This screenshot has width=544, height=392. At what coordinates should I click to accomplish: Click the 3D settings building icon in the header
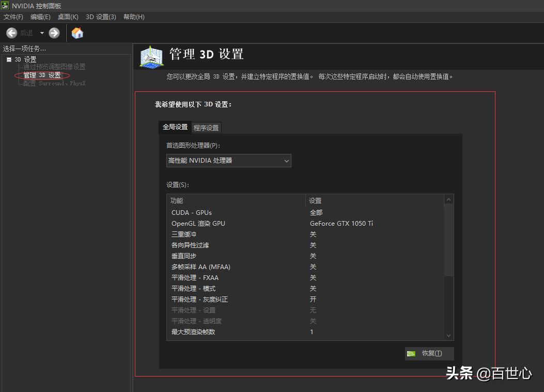[150, 55]
